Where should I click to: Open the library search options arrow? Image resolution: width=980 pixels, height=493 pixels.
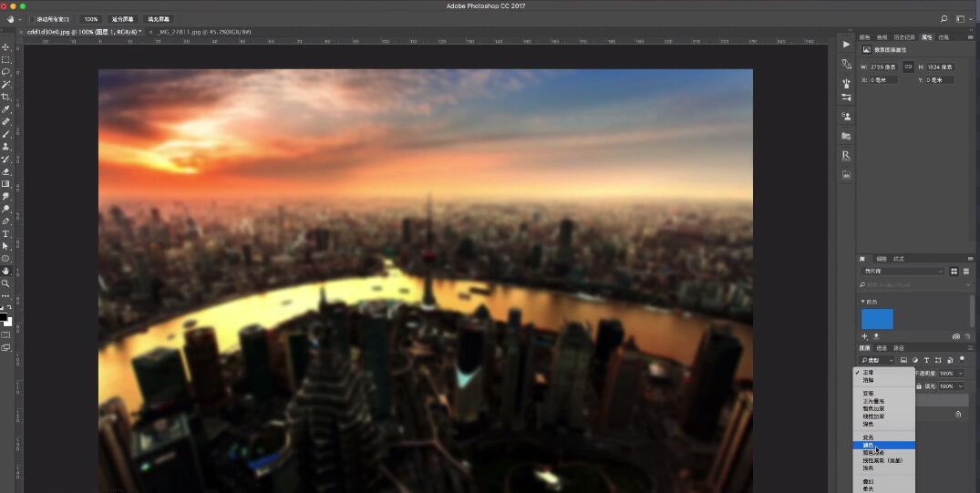pos(969,285)
